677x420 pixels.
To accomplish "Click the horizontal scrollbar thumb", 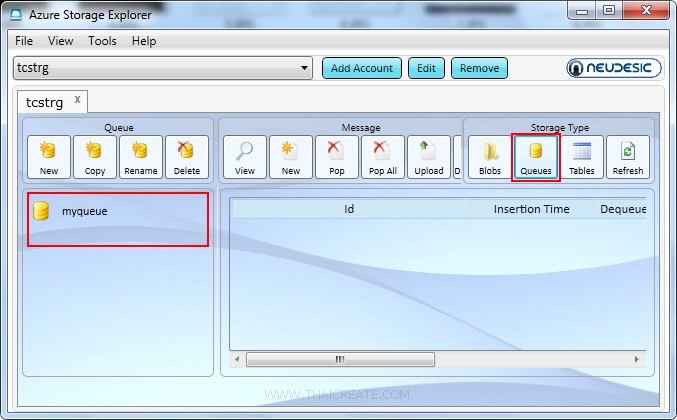I will (x=340, y=359).
